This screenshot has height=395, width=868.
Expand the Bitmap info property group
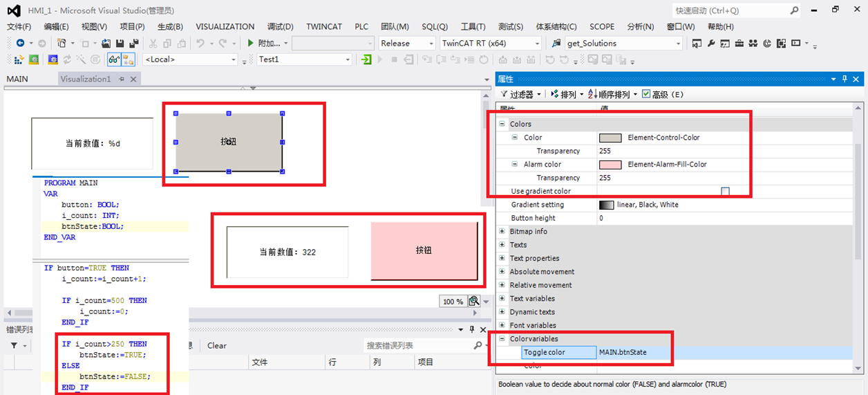(x=502, y=232)
